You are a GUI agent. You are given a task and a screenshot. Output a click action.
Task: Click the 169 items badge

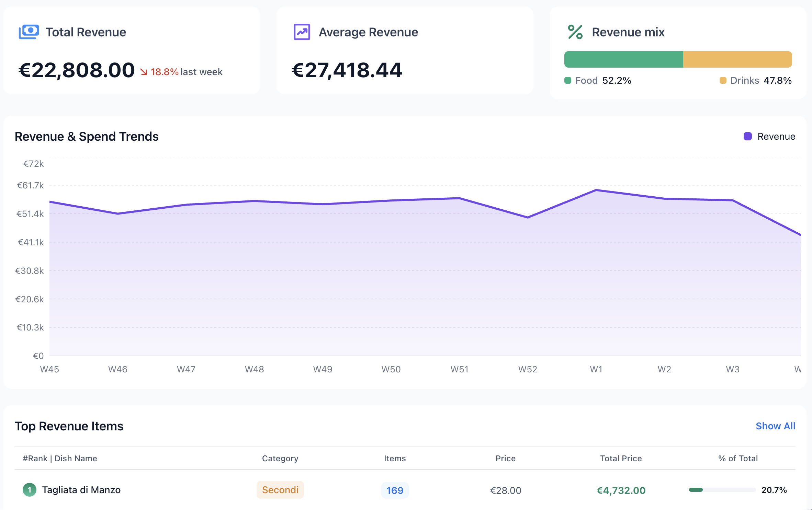pos(395,490)
